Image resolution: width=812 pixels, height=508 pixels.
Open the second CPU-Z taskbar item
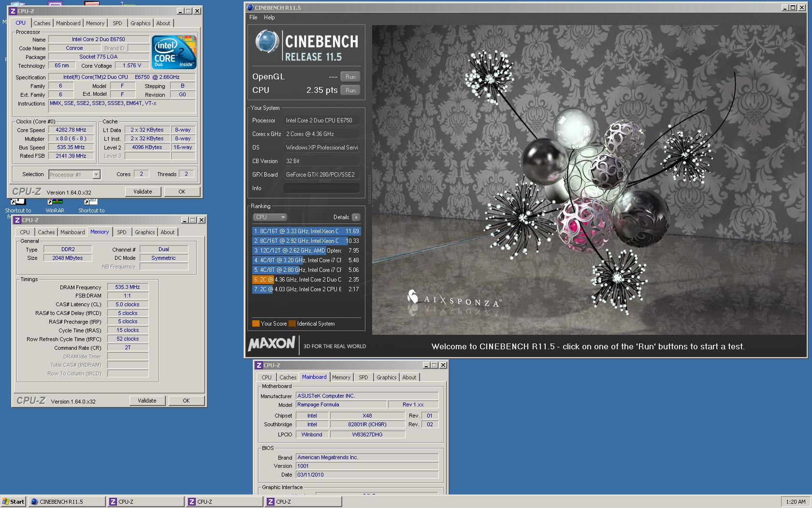coord(224,502)
